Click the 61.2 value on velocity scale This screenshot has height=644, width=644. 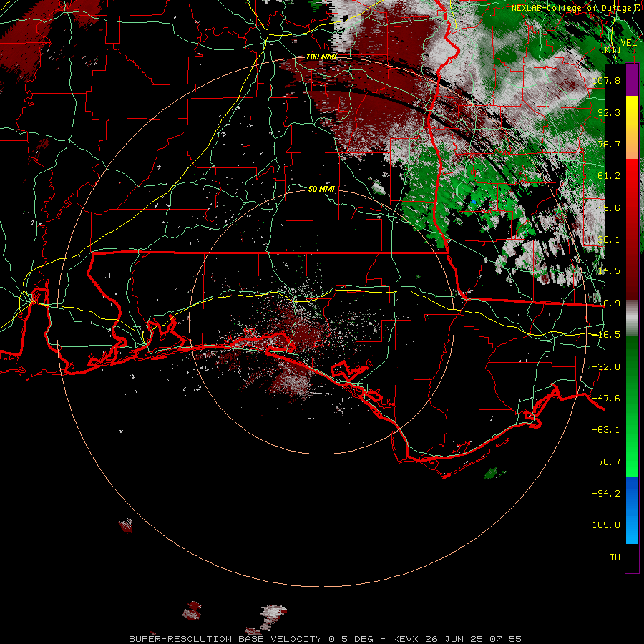tap(609, 176)
